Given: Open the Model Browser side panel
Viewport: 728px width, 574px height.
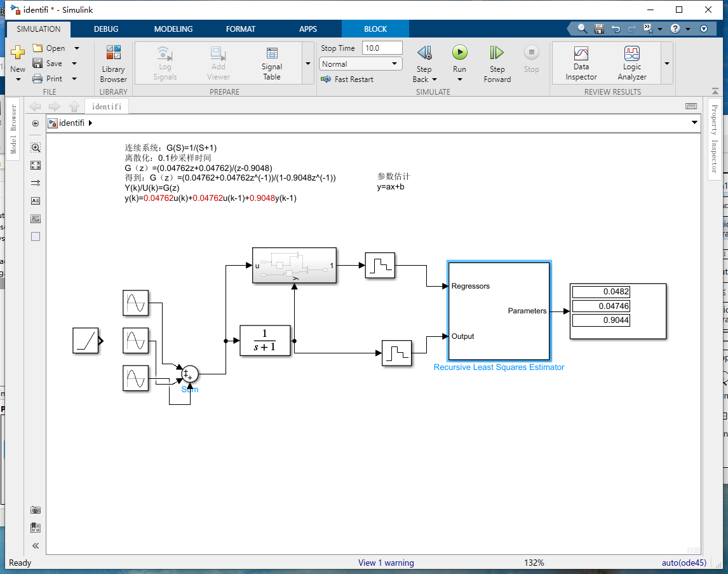Looking at the screenshot, I should pyautogui.click(x=13, y=128).
